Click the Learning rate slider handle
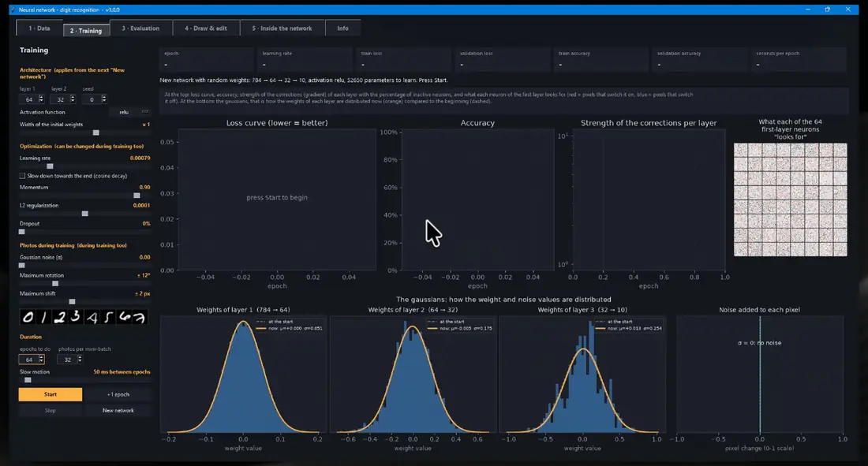 coord(50,166)
